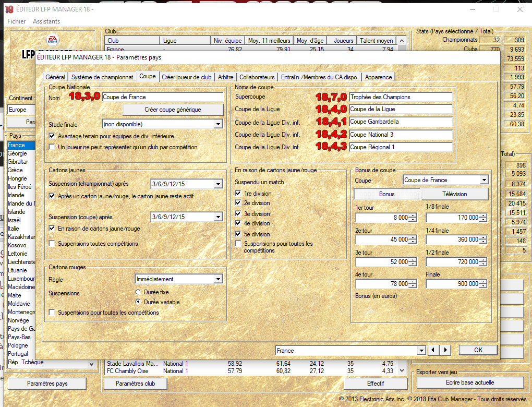Image resolution: width=532 pixels, height=407 pixels.
Task: Open the Fichier menu
Action: (x=17, y=21)
